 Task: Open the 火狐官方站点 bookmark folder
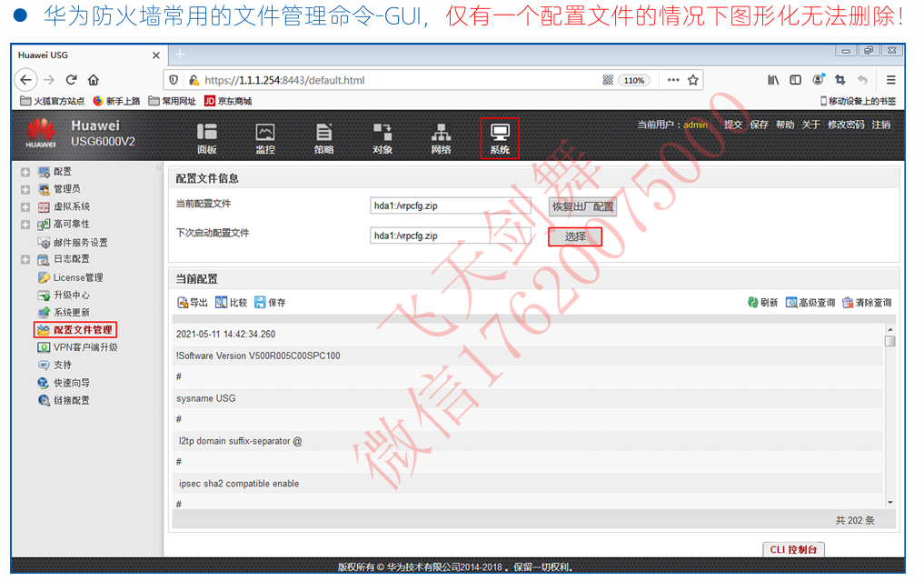[53, 101]
